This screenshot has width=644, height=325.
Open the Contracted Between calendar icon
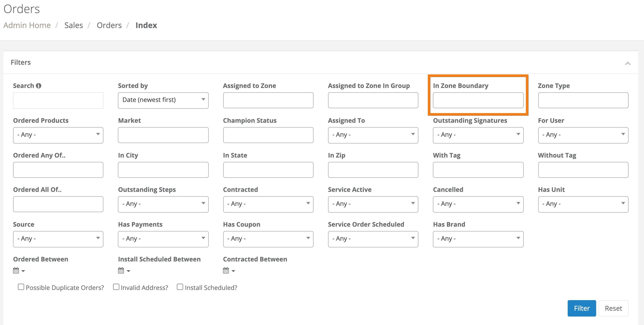(x=226, y=270)
